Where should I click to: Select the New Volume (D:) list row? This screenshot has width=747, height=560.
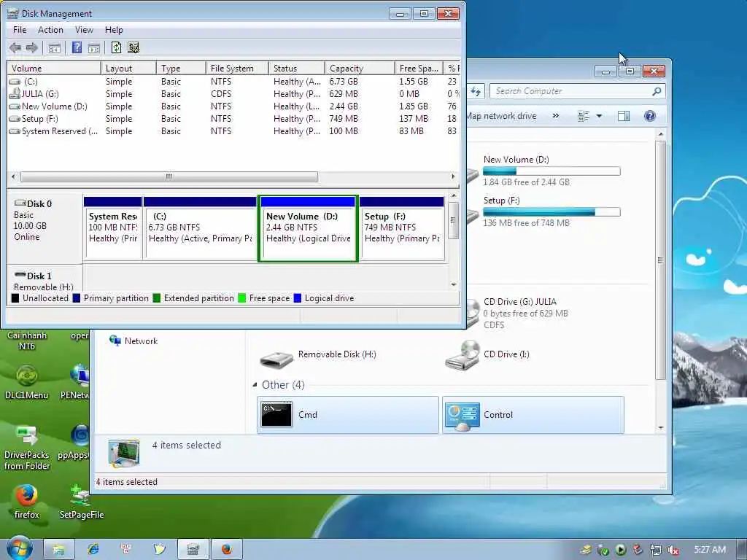click(233, 106)
